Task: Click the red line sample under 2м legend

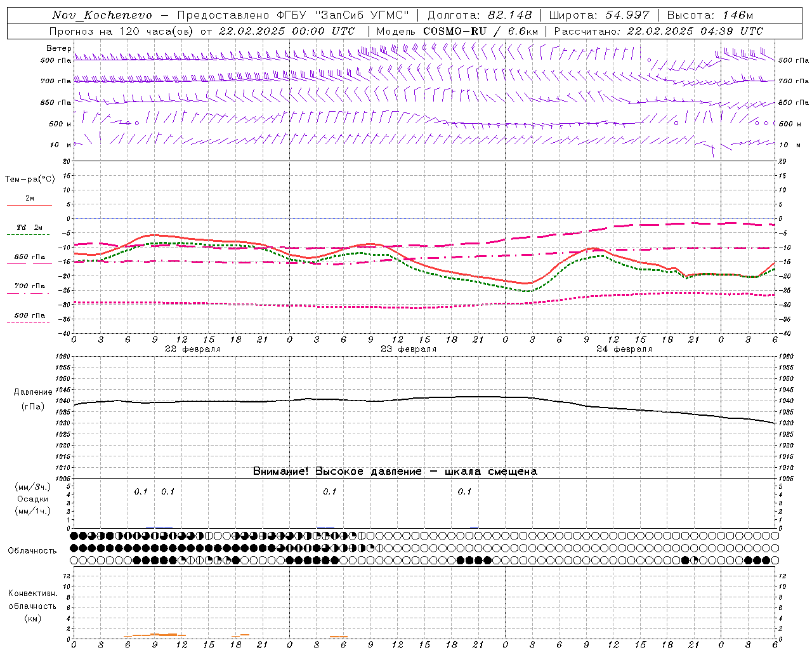Action: pyautogui.click(x=29, y=206)
